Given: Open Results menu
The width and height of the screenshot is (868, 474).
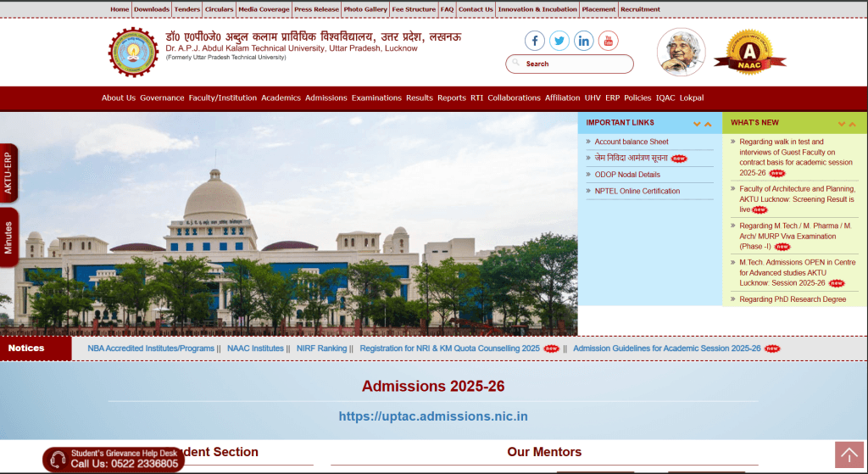Looking at the screenshot, I should pos(420,98).
